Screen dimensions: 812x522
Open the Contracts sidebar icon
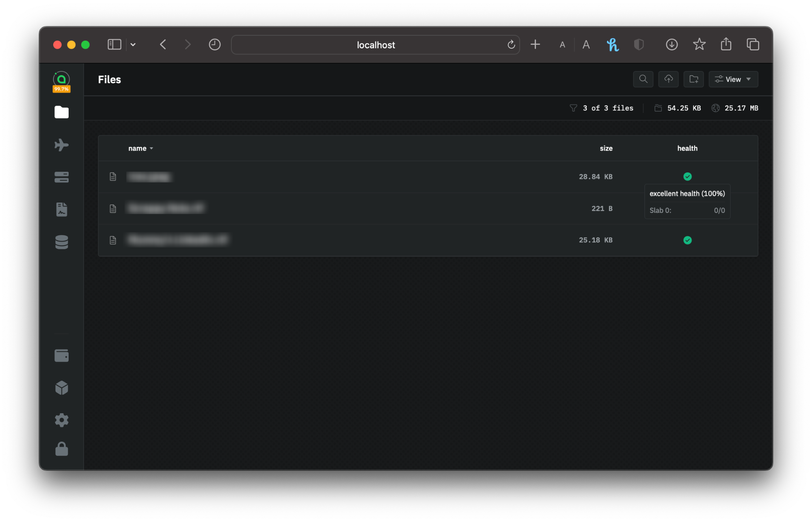(x=61, y=209)
